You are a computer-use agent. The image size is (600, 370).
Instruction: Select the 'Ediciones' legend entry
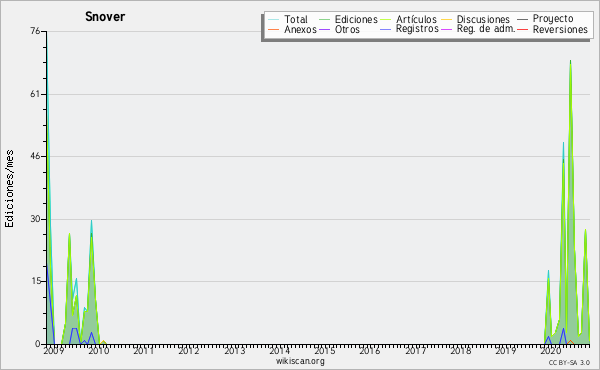356,19
